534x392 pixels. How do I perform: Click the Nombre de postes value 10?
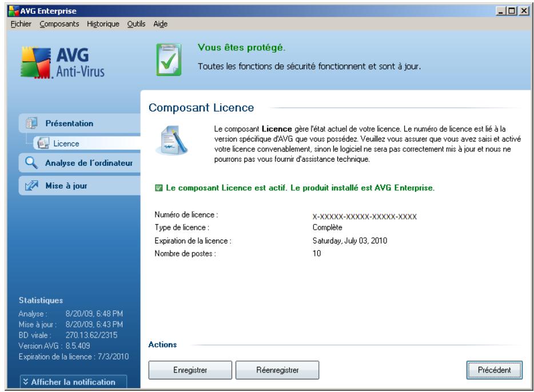tap(317, 253)
